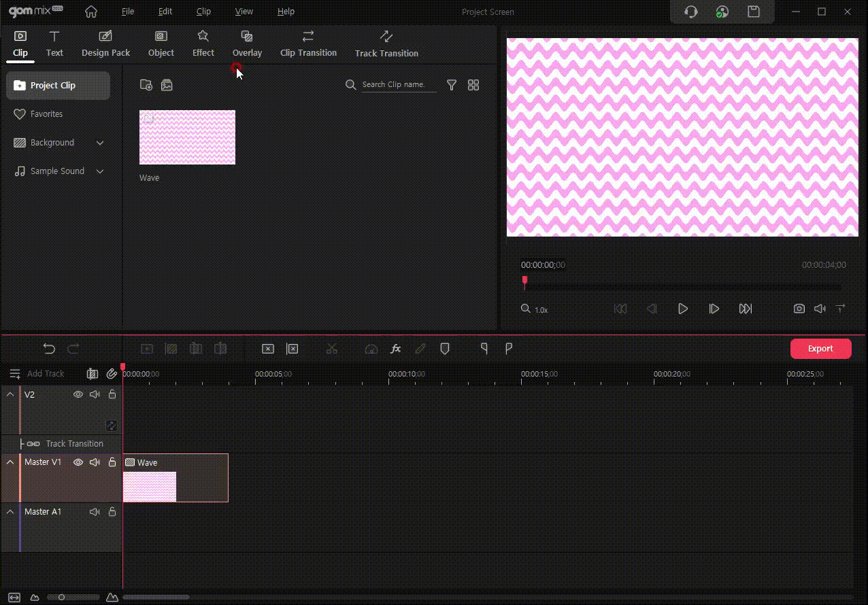Click the add marker shield icon

445,349
